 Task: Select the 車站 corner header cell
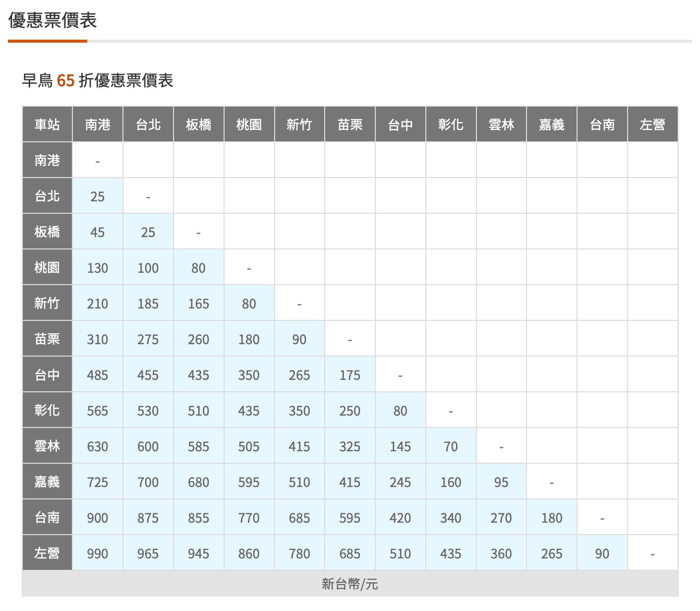(x=47, y=124)
